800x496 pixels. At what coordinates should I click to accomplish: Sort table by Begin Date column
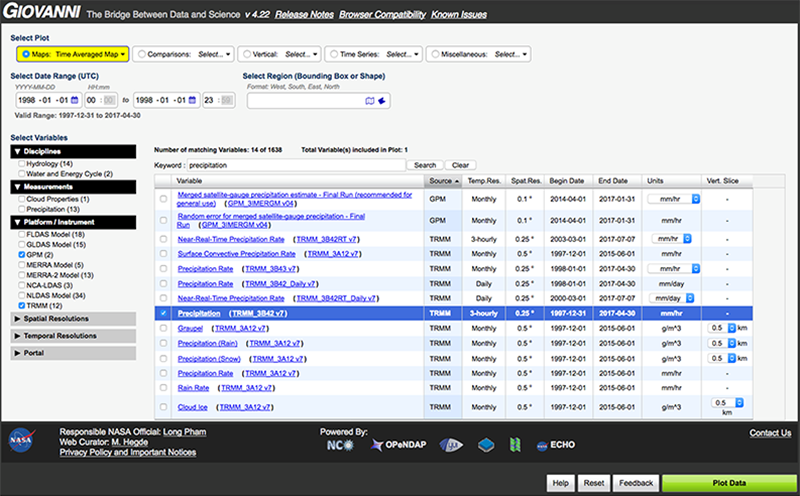point(567,181)
